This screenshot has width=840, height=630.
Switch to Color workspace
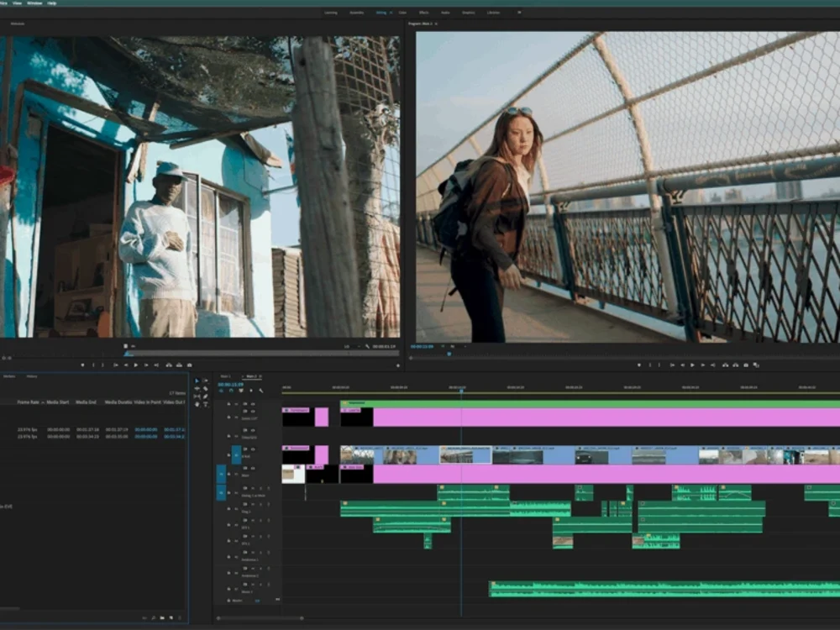[402, 13]
